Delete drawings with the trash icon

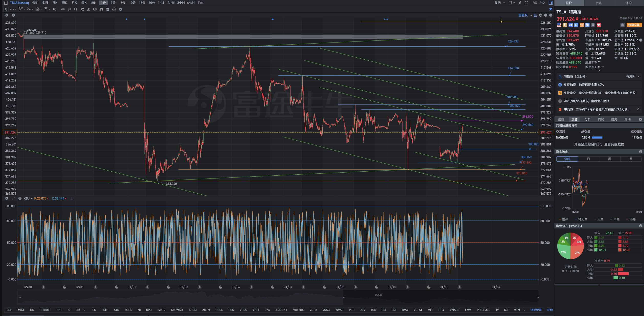coord(108,9)
